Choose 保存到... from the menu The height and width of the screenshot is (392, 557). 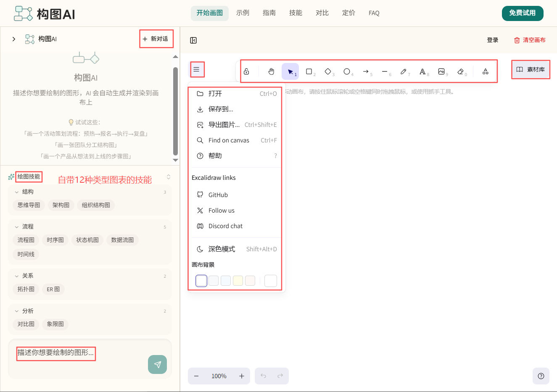[x=237, y=109]
